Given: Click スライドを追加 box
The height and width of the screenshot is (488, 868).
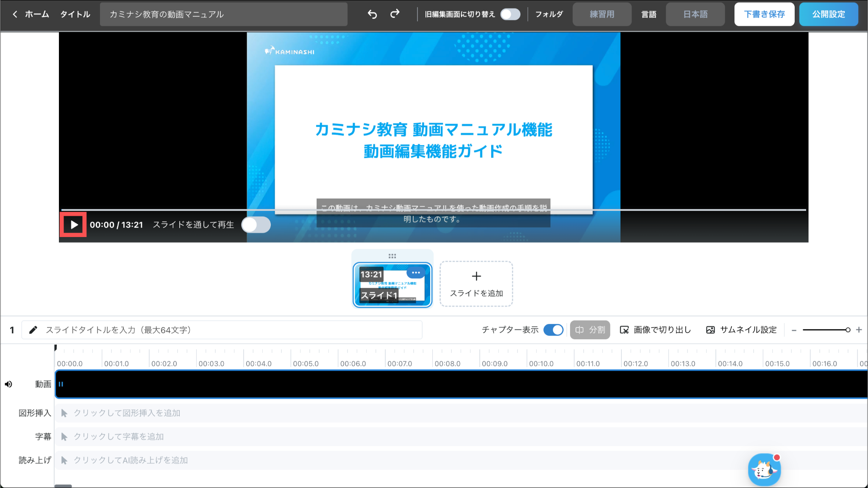Looking at the screenshot, I should point(476,284).
